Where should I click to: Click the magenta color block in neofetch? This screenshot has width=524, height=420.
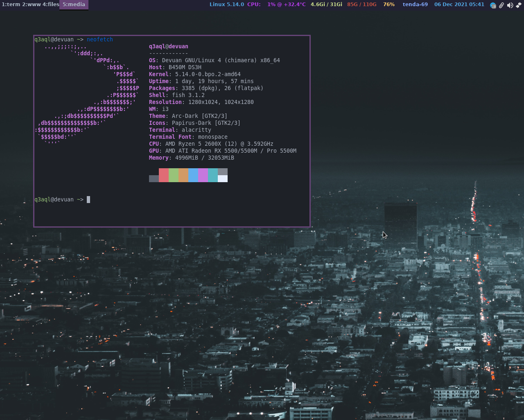click(203, 175)
